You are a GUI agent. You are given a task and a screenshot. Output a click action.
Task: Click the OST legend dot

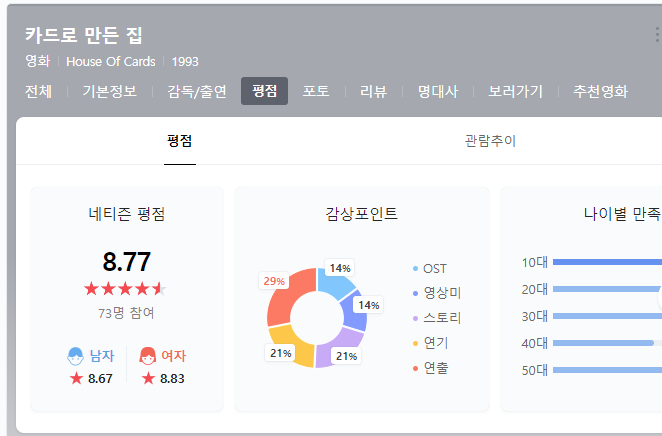coord(415,269)
